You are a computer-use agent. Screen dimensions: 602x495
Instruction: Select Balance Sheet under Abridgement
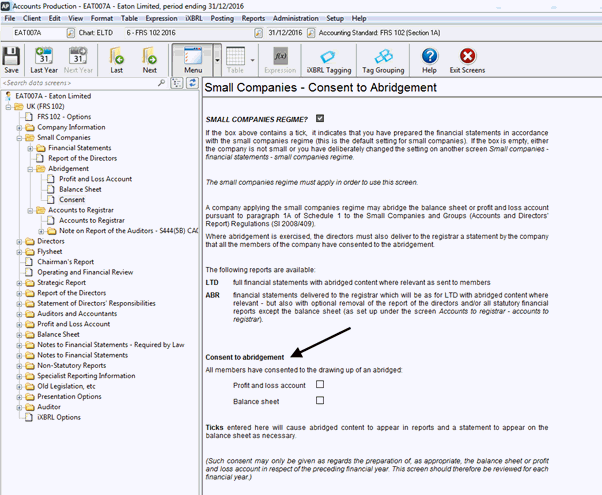[x=80, y=189]
